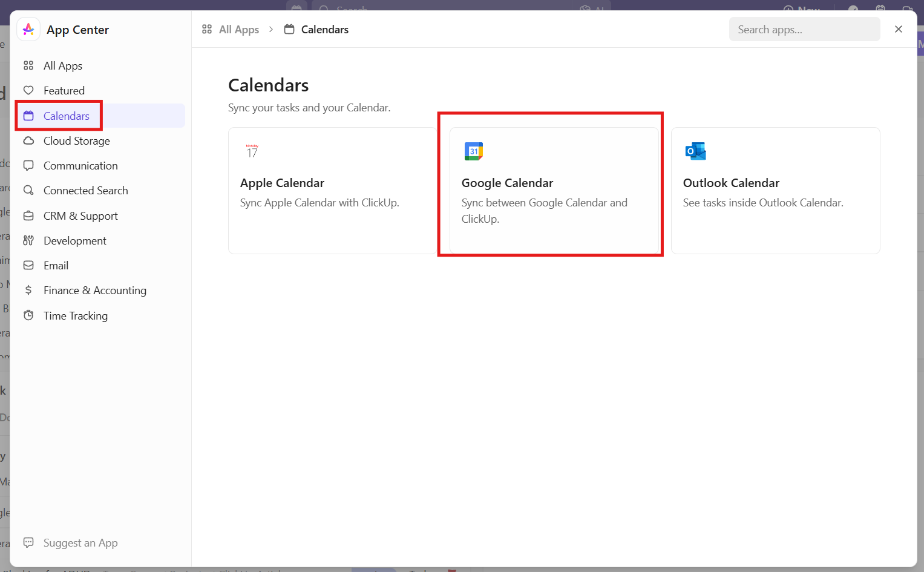Click the Finance & Accounting dollar icon

click(x=28, y=291)
